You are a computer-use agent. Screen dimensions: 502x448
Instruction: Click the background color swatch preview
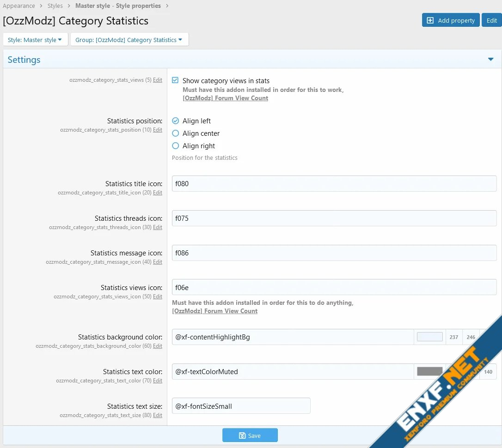click(x=429, y=337)
